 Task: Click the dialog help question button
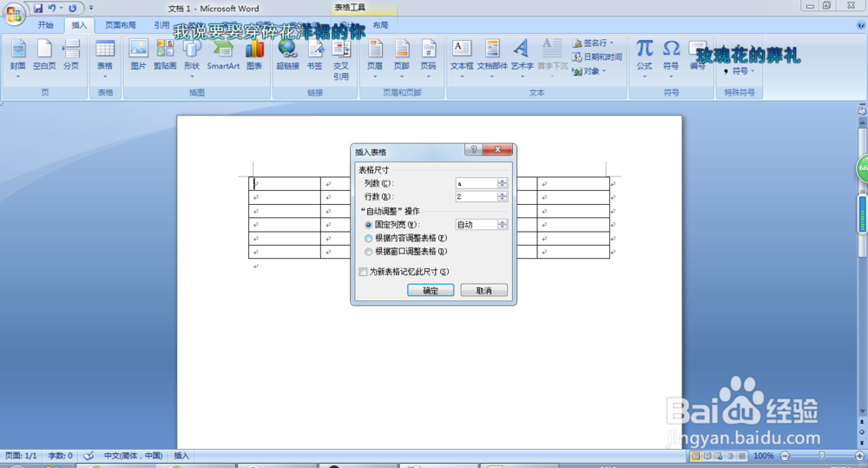(473, 149)
